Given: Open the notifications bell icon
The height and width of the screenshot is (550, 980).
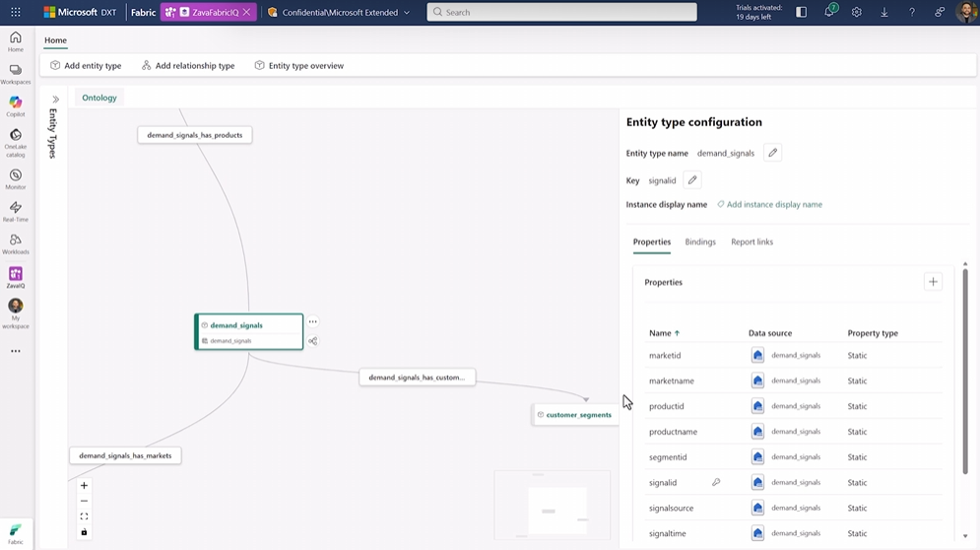Looking at the screenshot, I should point(829,13).
